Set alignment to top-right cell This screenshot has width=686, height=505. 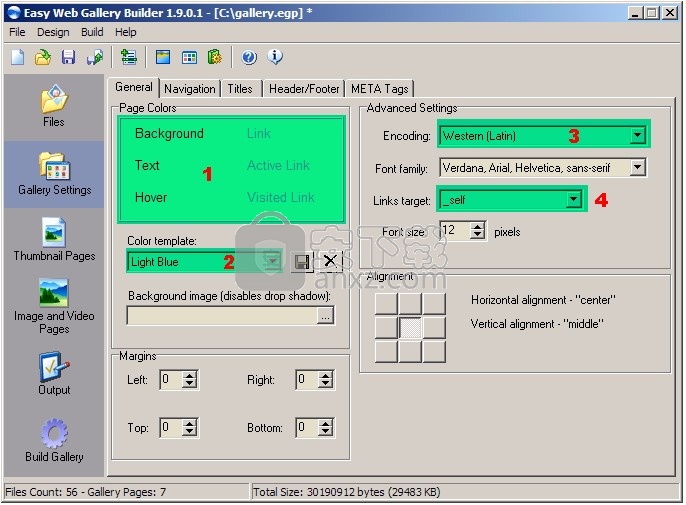point(434,303)
